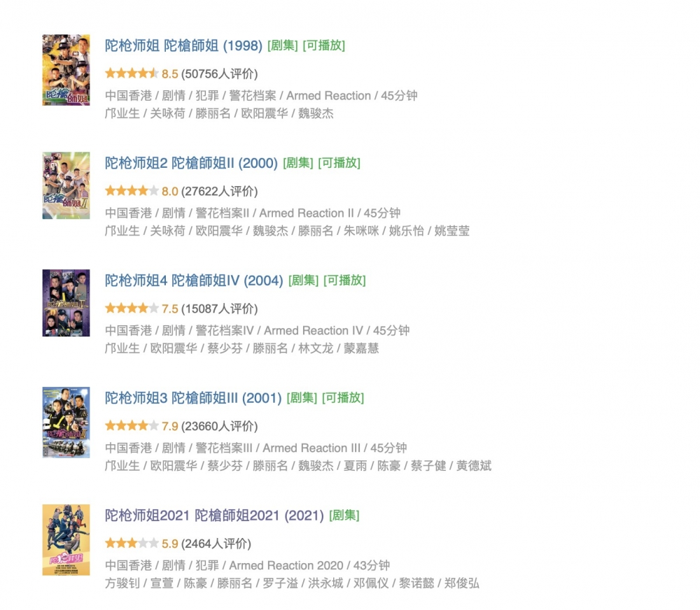Click title link 陀枪师姐4 陀槍師姐IV (2004)

(194, 281)
